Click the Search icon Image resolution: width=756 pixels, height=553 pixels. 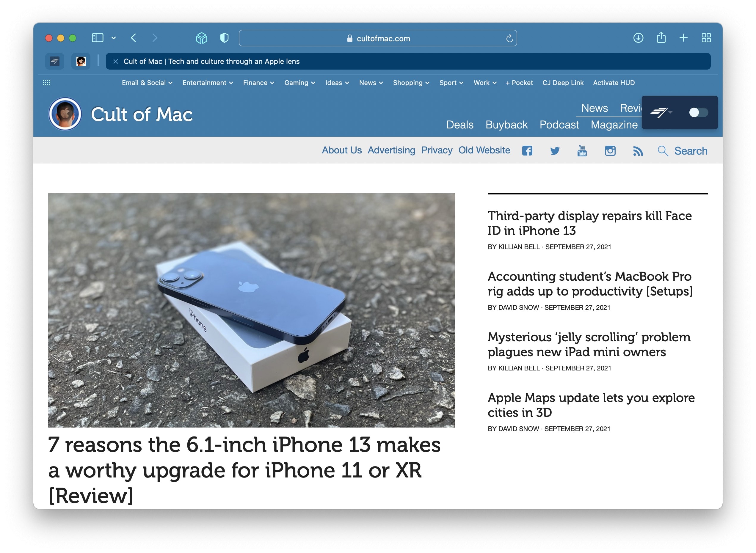tap(663, 150)
